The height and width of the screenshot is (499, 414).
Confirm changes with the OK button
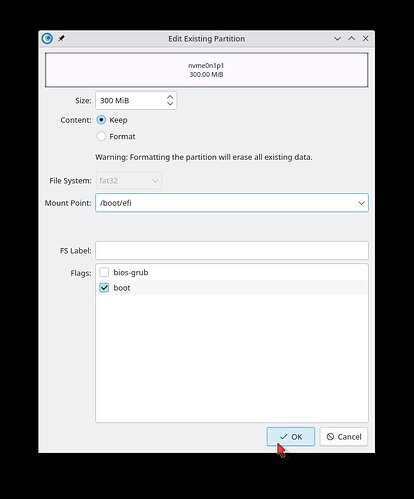point(291,437)
